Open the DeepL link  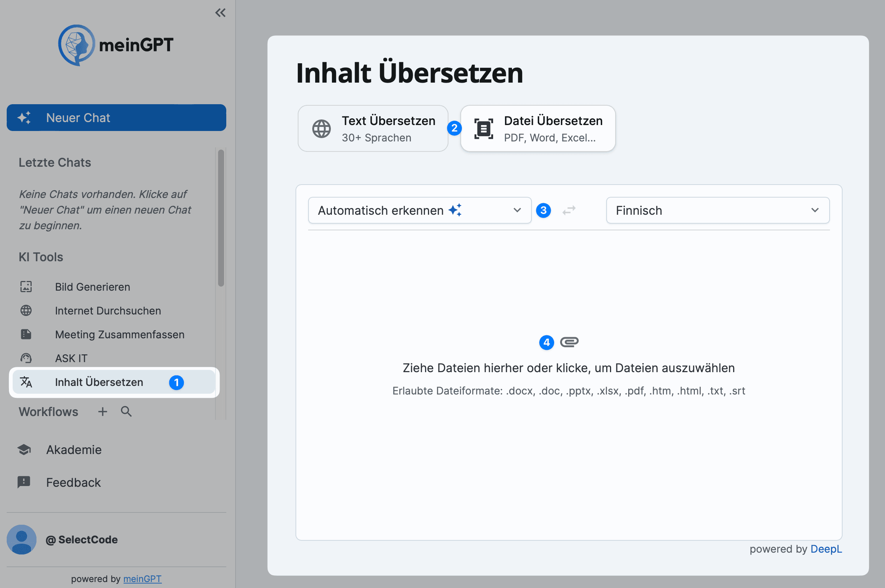826,549
